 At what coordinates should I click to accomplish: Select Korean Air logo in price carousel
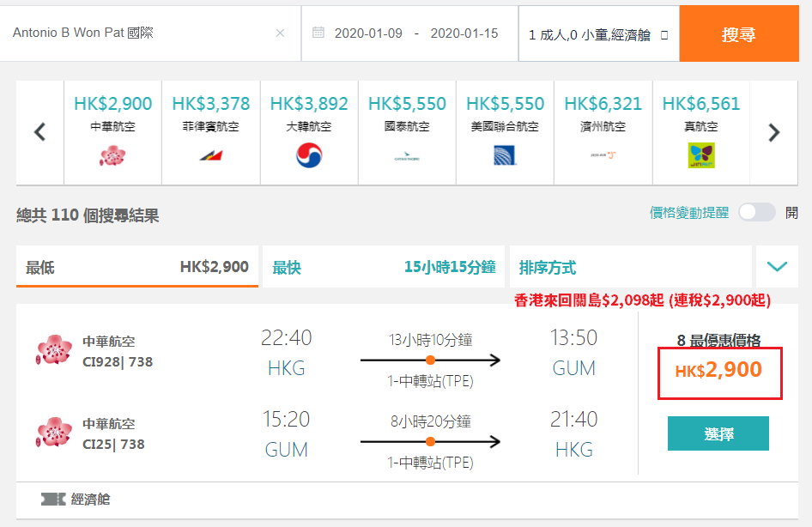click(x=309, y=155)
